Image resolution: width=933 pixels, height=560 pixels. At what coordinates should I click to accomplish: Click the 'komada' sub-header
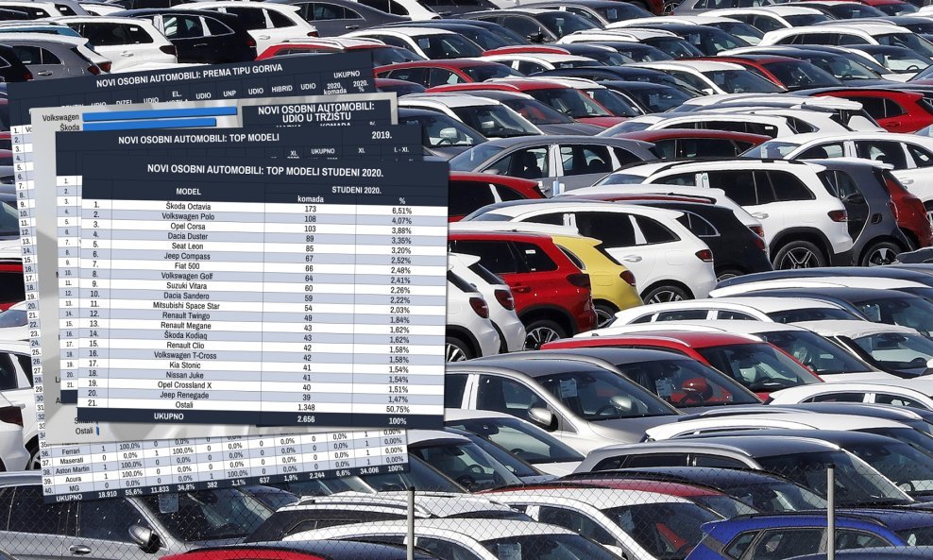(x=311, y=198)
